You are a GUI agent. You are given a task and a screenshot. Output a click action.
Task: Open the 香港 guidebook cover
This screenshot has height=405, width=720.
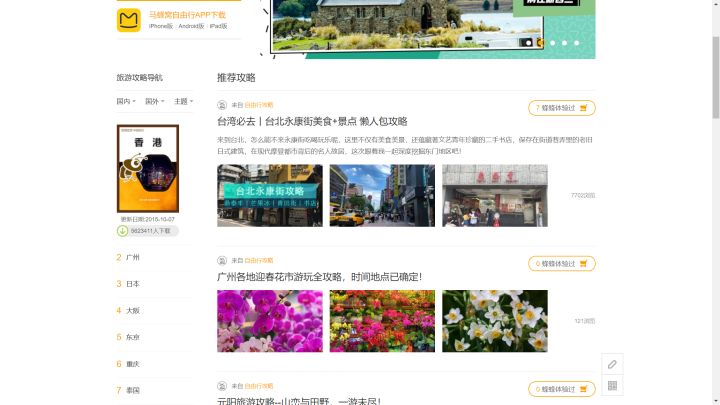pos(148,168)
